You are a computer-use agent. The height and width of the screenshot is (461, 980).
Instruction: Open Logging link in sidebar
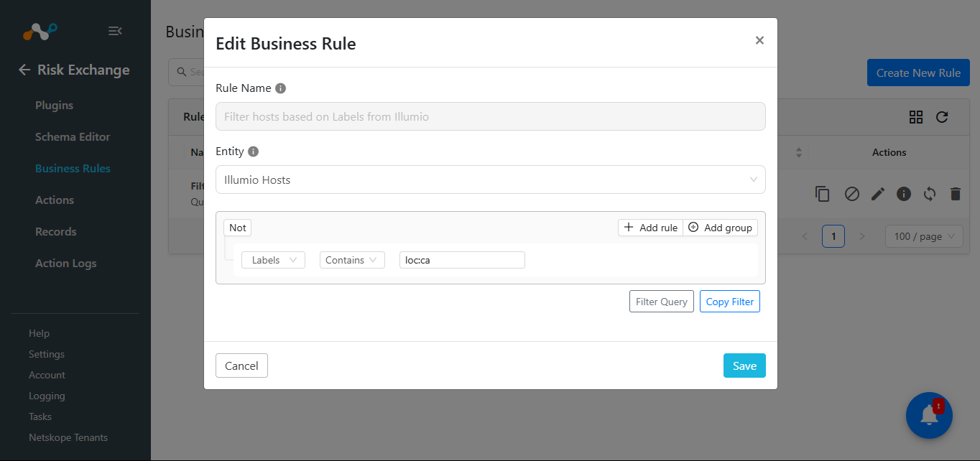47,396
